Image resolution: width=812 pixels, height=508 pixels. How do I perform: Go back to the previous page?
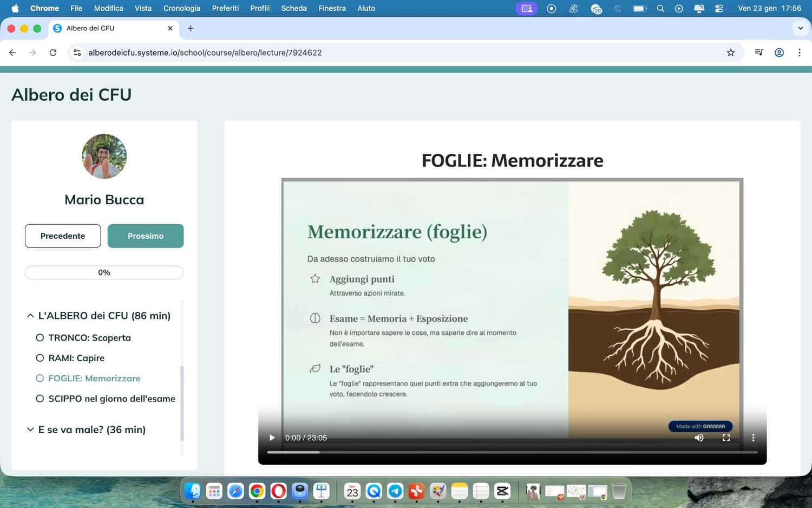12,53
